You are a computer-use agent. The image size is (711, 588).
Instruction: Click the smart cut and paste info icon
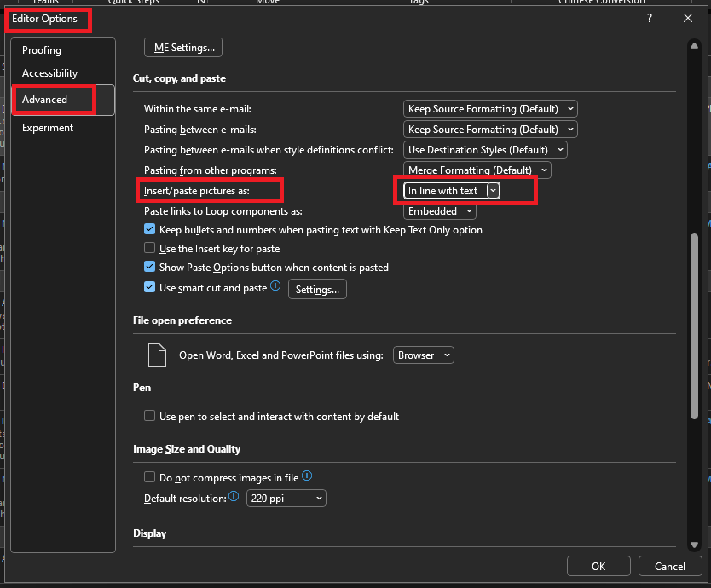pos(275,285)
